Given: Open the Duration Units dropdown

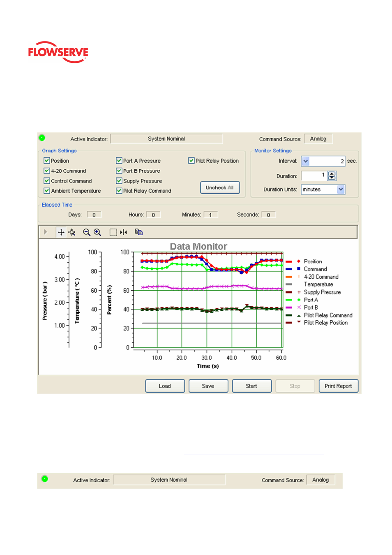Looking at the screenshot, I should click(341, 190).
